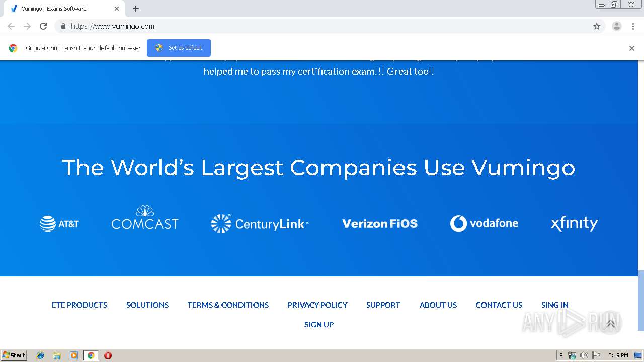This screenshot has height=362, width=644.
Task: Click "The World's Largest Companies Use Vumingo" heading
Action: (318, 168)
